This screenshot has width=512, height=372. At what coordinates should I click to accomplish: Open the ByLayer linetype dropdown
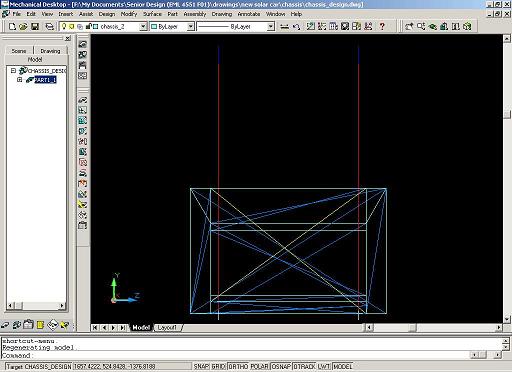tap(271, 26)
